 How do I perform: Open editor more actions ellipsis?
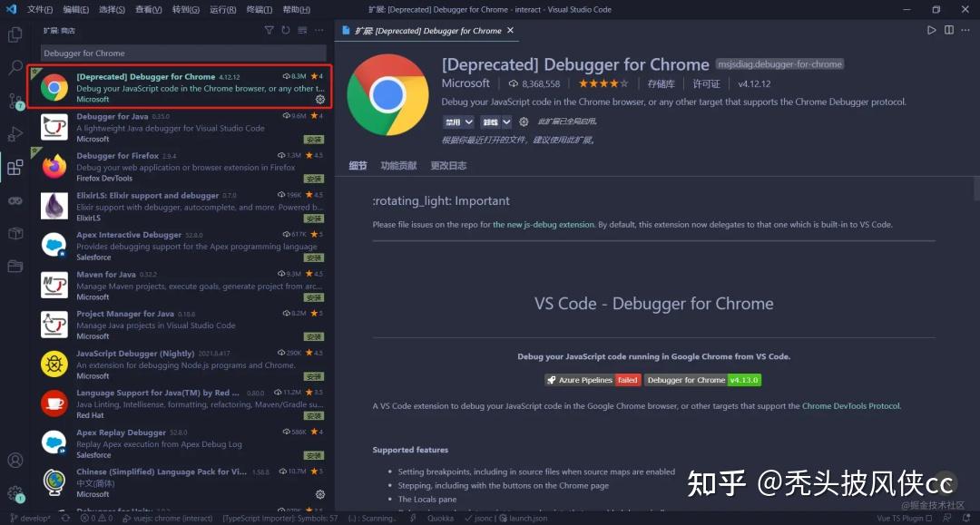965,30
